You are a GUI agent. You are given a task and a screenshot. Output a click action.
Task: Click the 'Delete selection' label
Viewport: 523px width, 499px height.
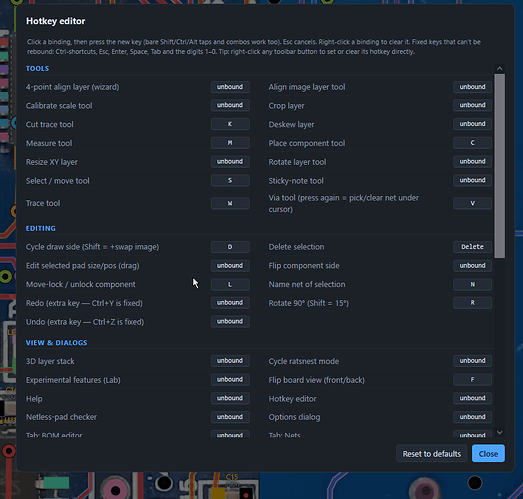pyautogui.click(x=296, y=247)
